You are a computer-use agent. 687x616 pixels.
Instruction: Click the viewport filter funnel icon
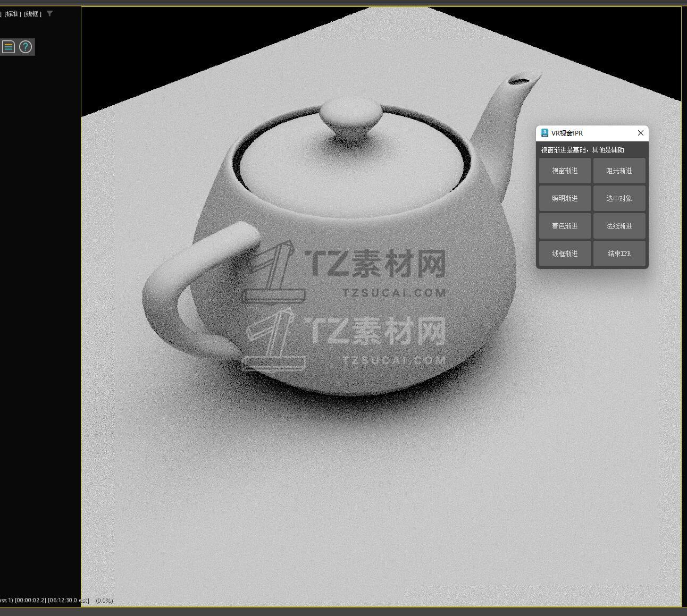[49, 14]
